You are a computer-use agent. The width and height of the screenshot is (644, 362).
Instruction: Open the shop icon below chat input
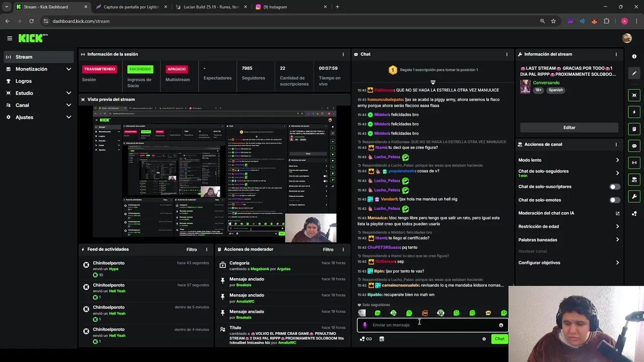(381, 339)
